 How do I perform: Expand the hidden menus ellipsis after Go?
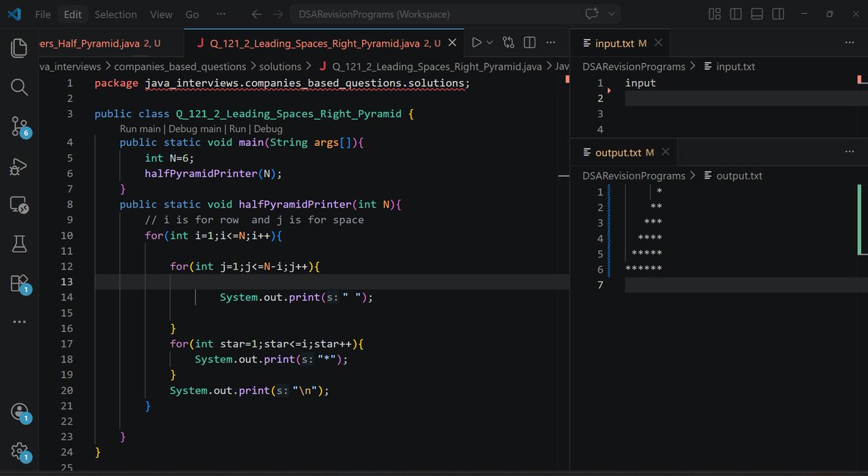coord(221,14)
